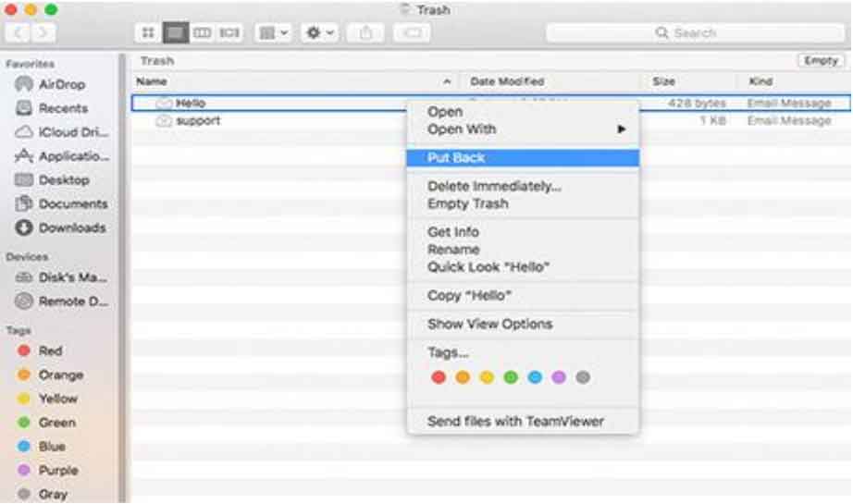Select Get Info in context menu

(453, 232)
